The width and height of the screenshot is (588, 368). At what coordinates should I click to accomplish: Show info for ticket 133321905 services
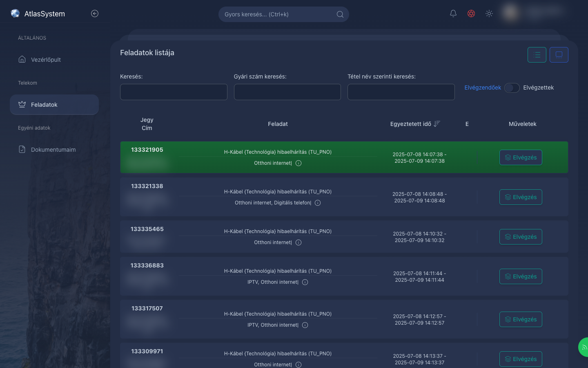pos(298,163)
